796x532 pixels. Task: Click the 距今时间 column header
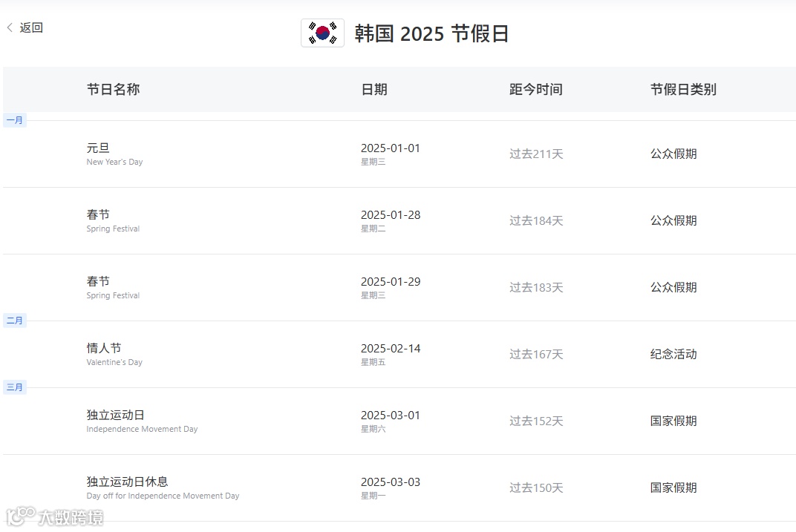tap(536, 89)
